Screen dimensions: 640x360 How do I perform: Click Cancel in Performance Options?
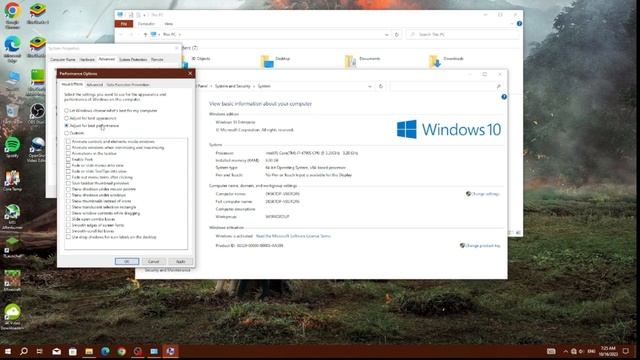[153, 261]
